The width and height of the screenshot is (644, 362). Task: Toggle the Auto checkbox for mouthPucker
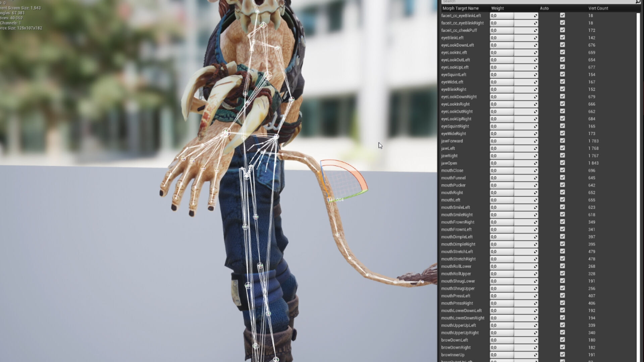pyautogui.click(x=562, y=185)
